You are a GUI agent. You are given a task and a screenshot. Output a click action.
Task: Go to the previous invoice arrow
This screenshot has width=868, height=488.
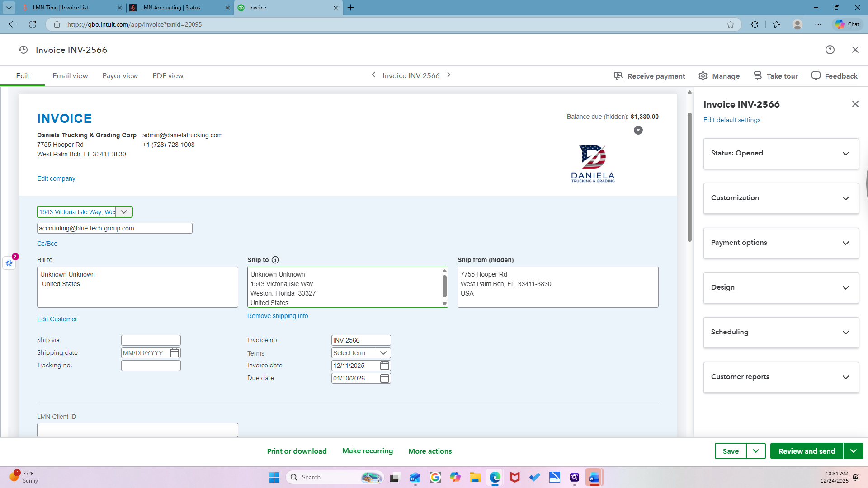tap(373, 75)
